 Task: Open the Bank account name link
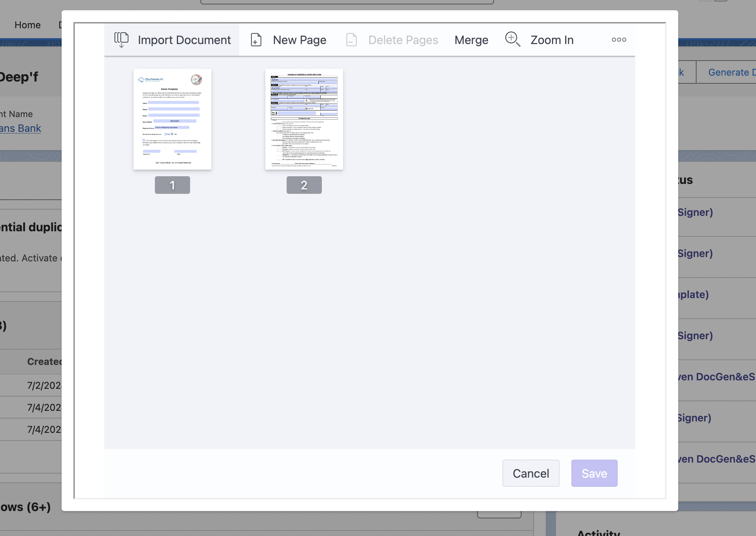pos(21,128)
